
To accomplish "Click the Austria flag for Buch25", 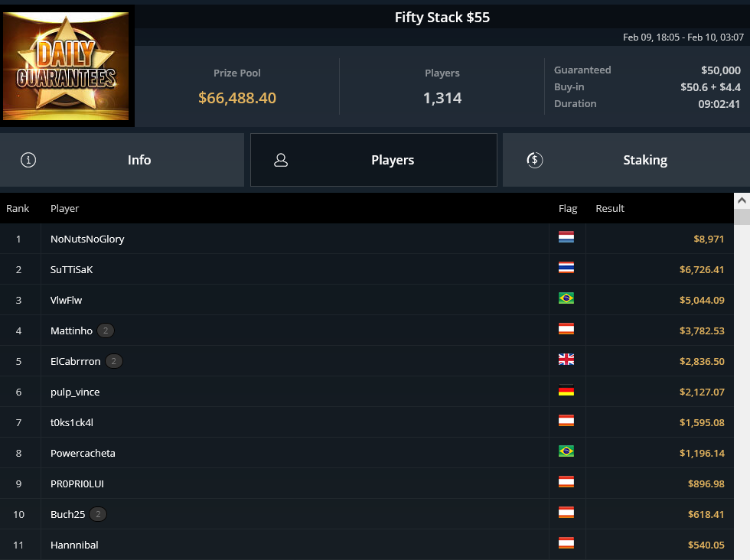I will coord(566,513).
